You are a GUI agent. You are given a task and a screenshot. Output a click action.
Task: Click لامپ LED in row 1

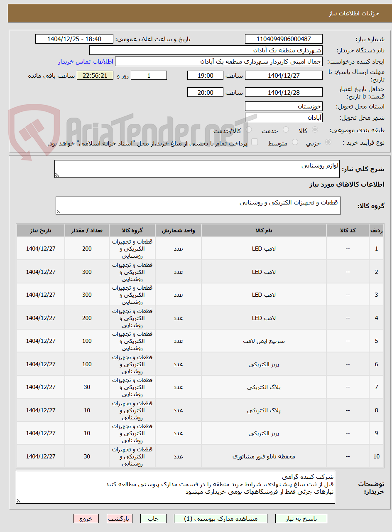pyautogui.click(x=264, y=249)
